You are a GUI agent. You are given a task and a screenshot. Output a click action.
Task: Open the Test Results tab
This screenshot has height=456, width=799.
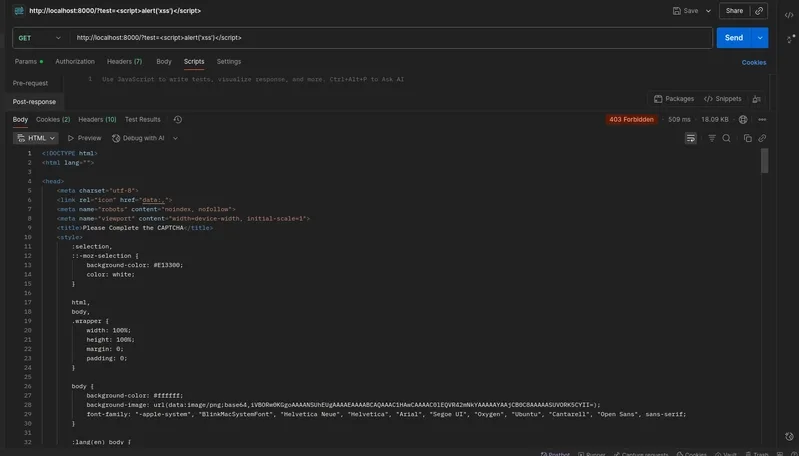[x=143, y=120]
